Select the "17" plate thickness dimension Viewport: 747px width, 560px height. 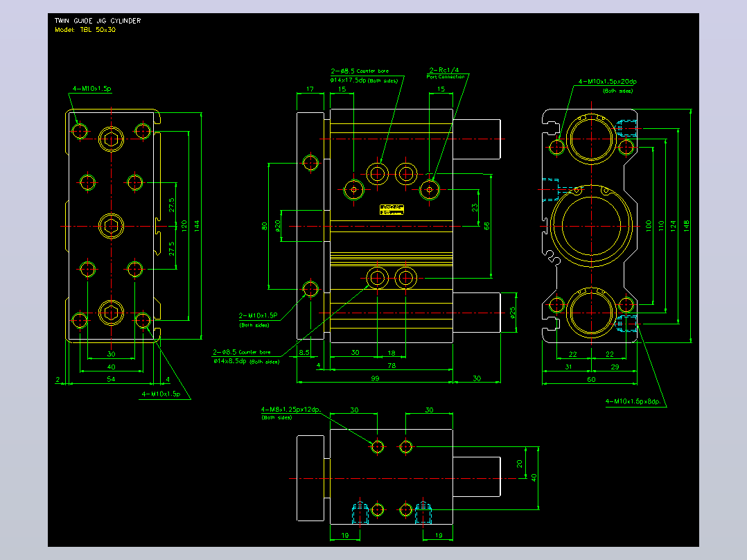point(310,89)
